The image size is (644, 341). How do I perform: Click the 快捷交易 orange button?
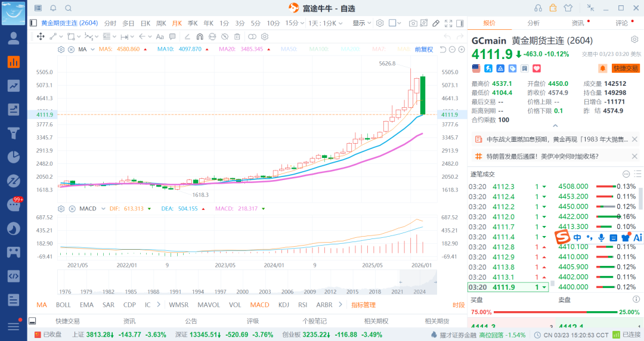coord(626,69)
